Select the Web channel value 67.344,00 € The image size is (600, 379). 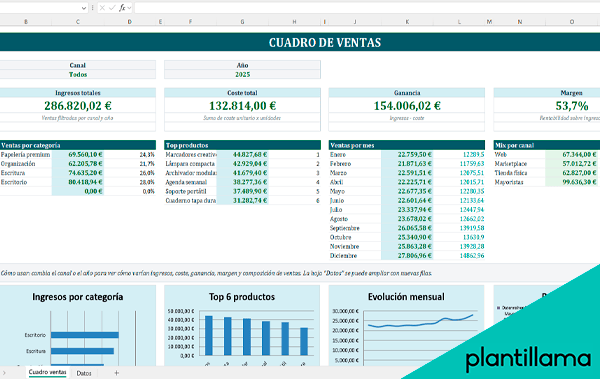pos(572,155)
